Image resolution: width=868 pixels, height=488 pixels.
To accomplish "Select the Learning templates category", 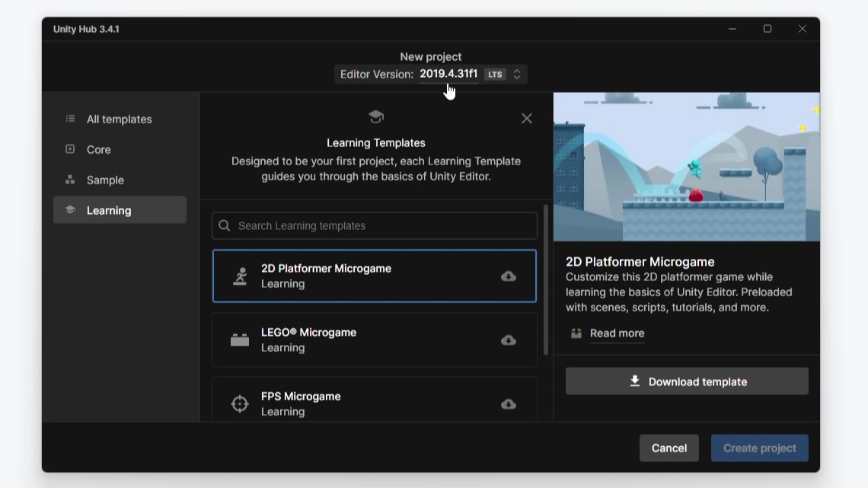I will pyautogui.click(x=120, y=210).
